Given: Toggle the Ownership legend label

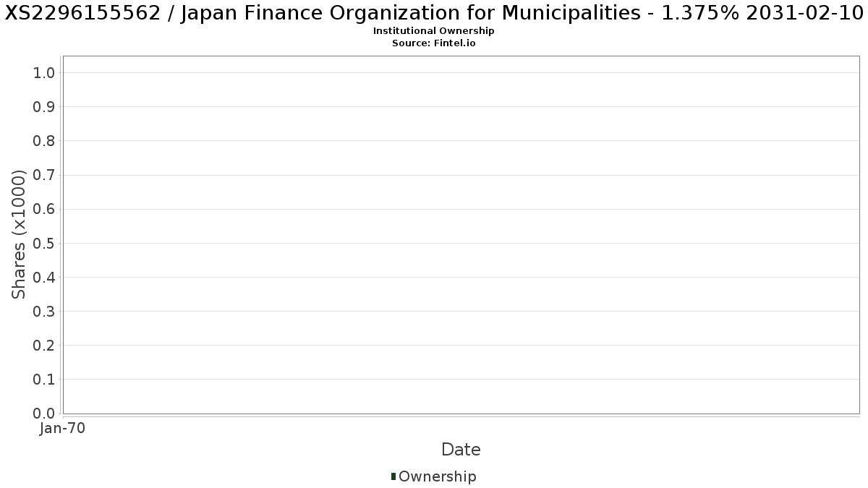Looking at the screenshot, I should click(x=437, y=476).
